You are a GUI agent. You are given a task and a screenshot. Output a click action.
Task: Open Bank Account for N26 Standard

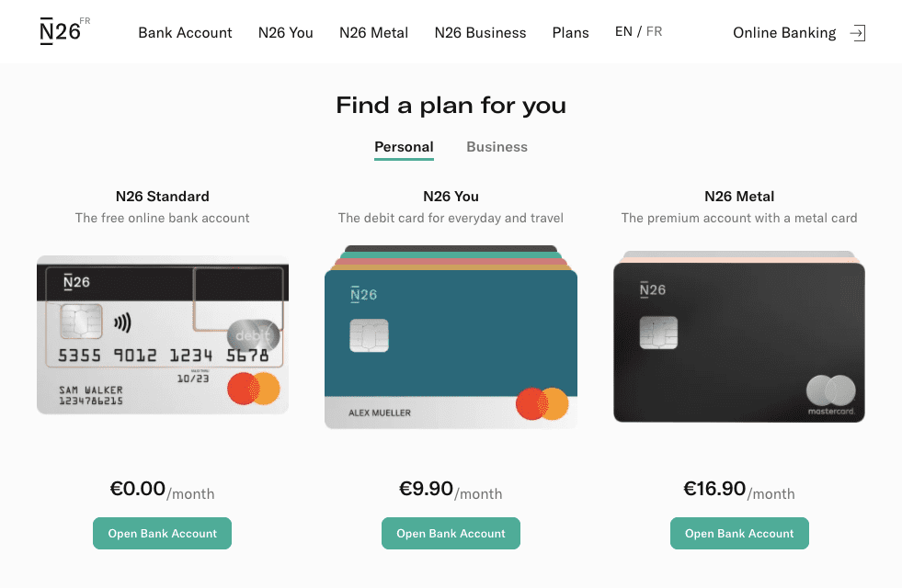pos(162,533)
